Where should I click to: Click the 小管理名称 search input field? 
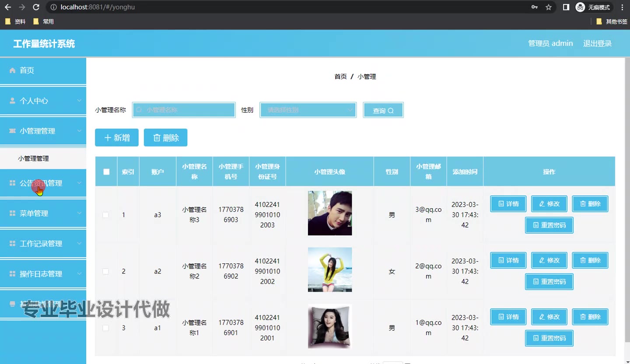coord(184,110)
